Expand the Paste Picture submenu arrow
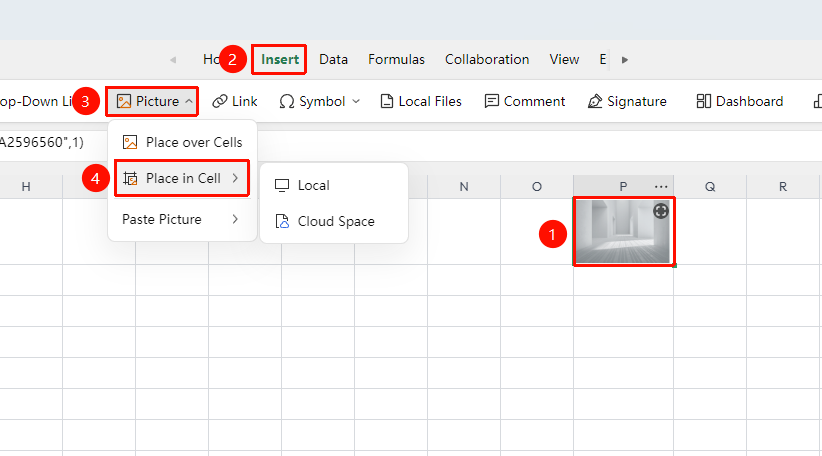The width and height of the screenshot is (822, 456). pyautogui.click(x=235, y=219)
